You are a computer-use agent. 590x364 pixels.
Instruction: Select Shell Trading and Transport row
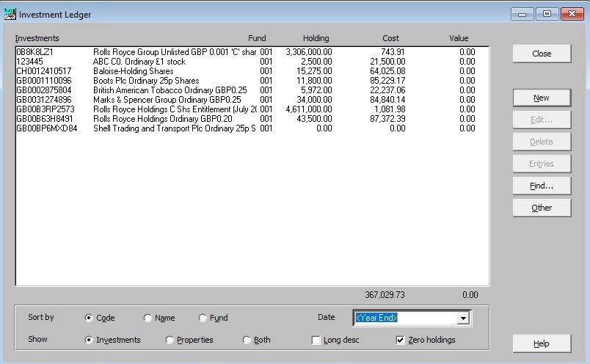tap(252, 128)
